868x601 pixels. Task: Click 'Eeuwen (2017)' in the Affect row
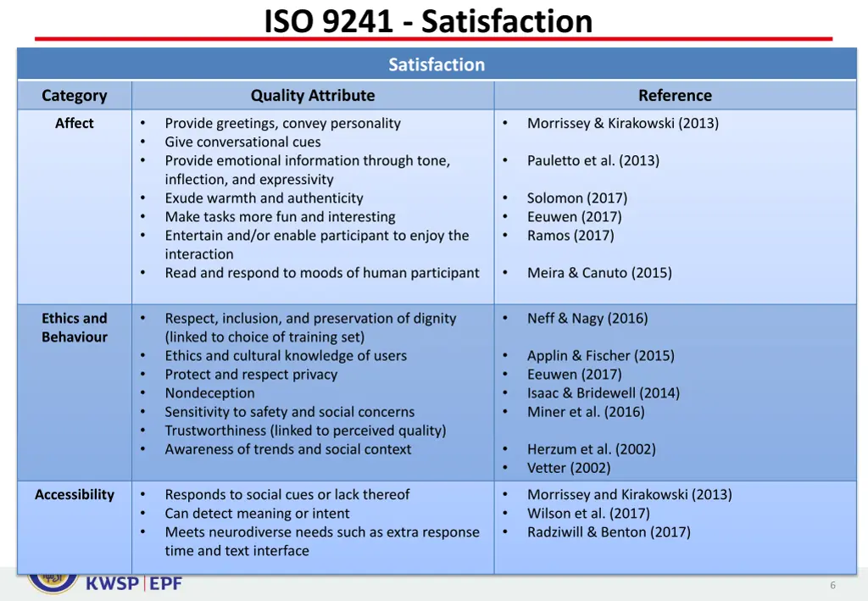574,216
